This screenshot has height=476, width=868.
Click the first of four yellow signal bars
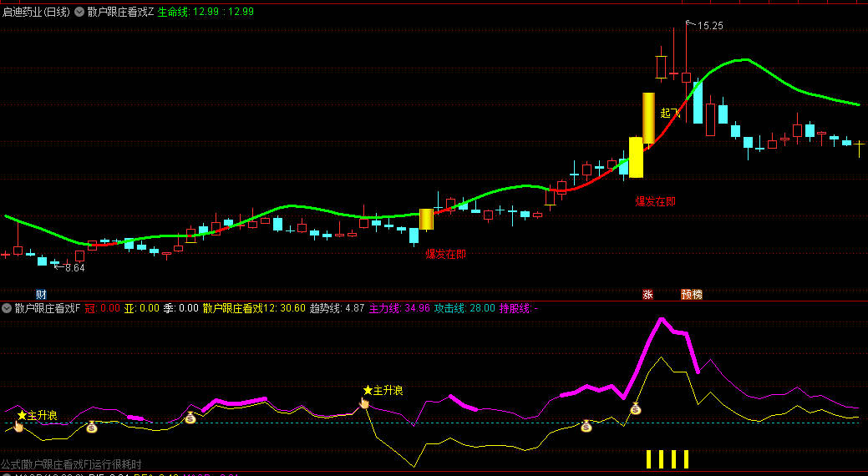point(649,459)
